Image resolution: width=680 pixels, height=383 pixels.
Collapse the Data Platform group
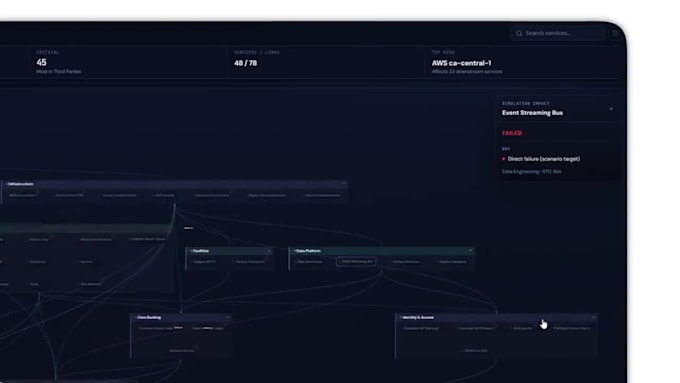pos(470,250)
